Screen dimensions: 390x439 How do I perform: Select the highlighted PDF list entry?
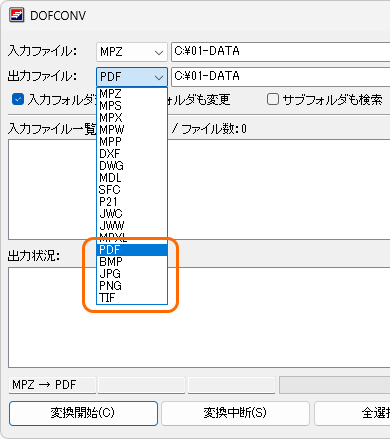(x=132, y=250)
